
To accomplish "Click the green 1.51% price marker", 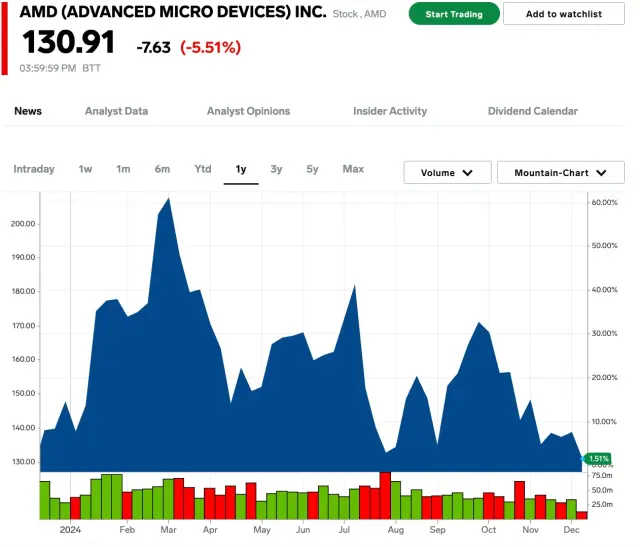I will [598, 459].
